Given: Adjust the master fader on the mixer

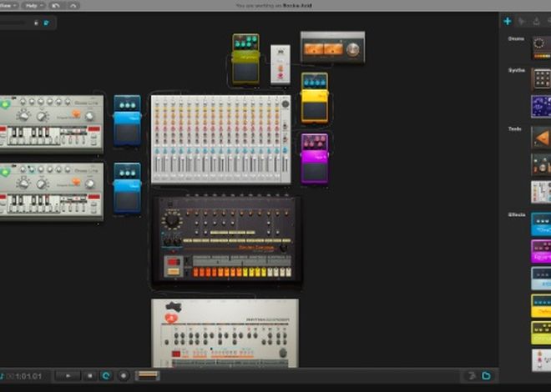Looking at the screenshot, I should coord(286,163).
